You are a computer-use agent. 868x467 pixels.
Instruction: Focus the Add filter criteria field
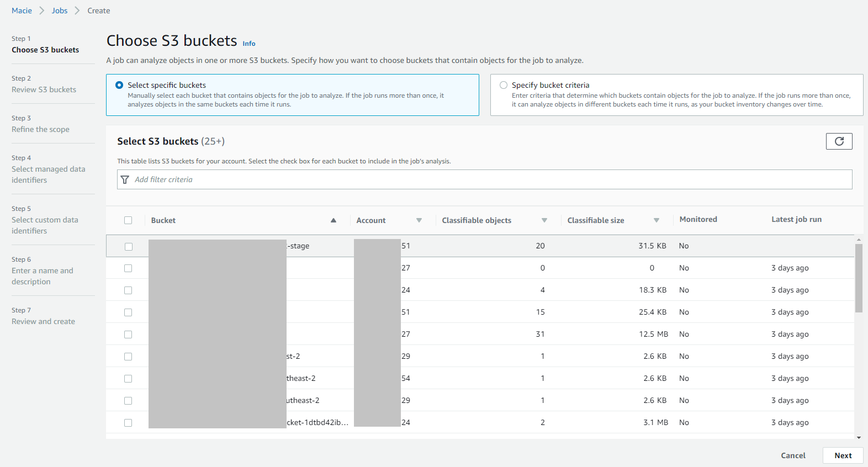[x=484, y=179]
